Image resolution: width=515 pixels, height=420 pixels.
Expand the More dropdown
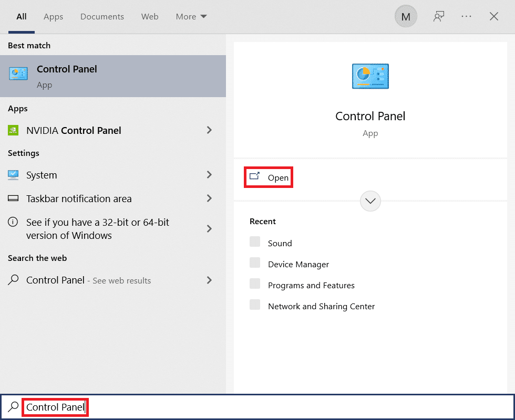pyautogui.click(x=190, y=16)
